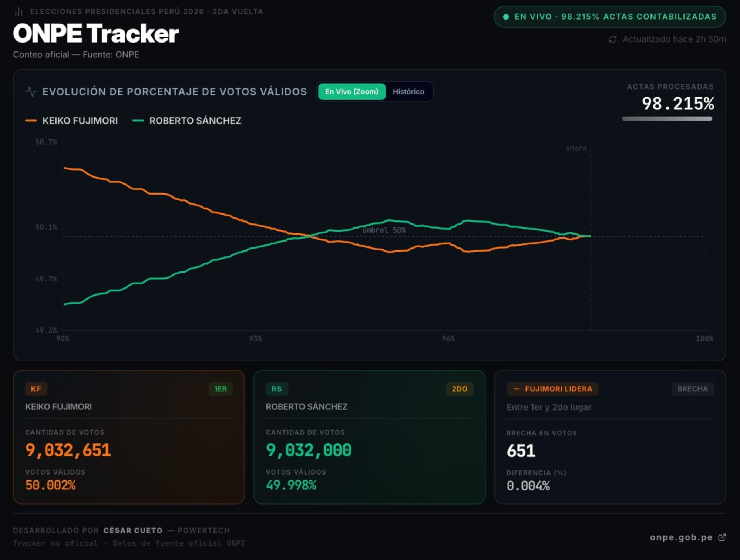Click the RS initials badge
Image resolution: width=740 pixels, height=560 pixels.
(x=276, y=389)
